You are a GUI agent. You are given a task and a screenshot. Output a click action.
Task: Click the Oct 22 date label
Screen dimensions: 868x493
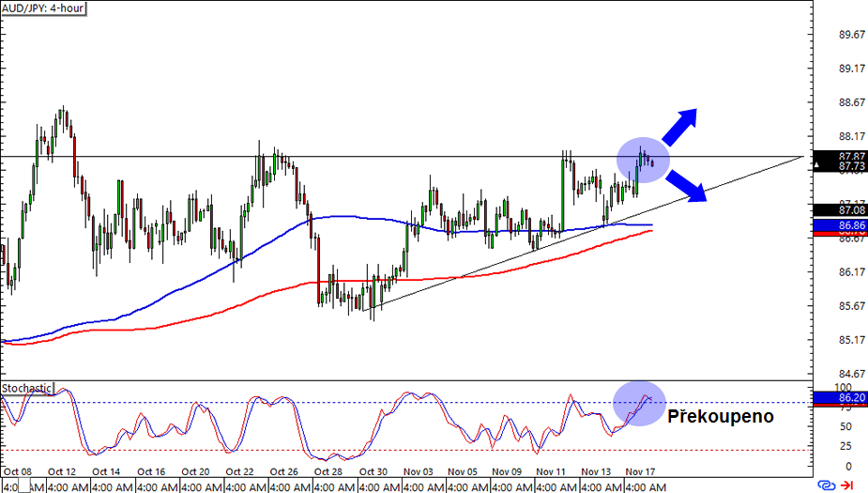[x=239, y=472]
